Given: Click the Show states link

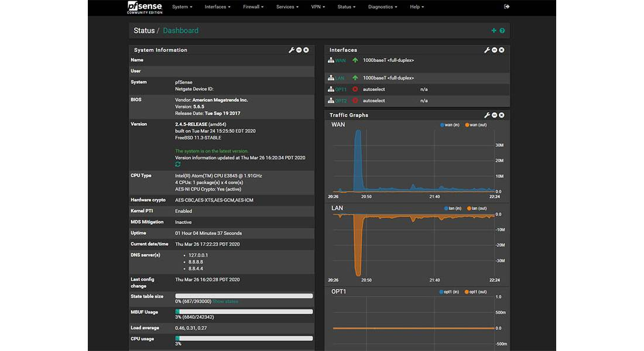Looking at the screenshot, I should point(225,301).
